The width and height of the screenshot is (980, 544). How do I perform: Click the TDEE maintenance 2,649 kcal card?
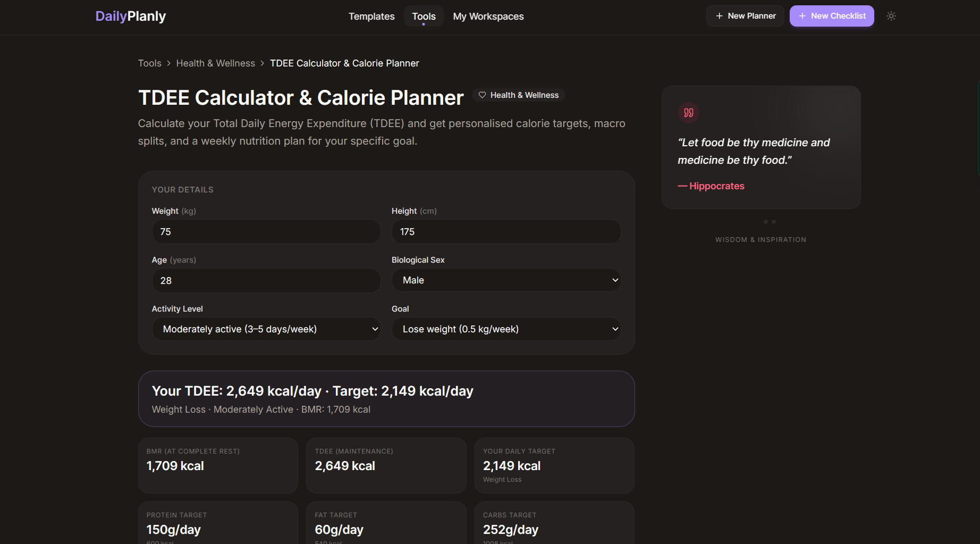[386, 465]
